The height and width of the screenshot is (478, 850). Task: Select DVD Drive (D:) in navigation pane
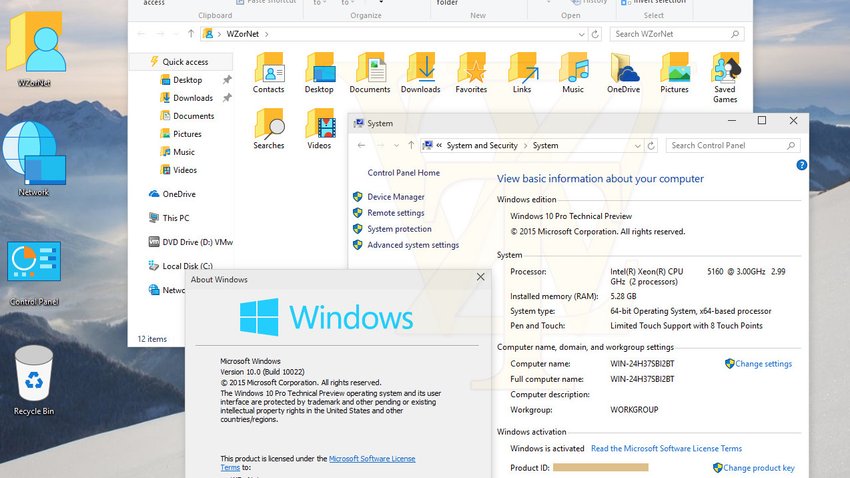click(191, 242)
